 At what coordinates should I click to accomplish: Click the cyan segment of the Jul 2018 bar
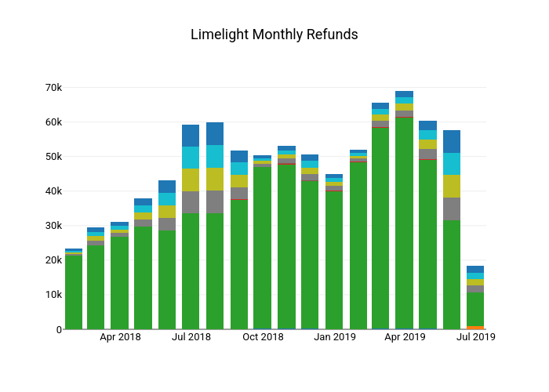point(191,158)
